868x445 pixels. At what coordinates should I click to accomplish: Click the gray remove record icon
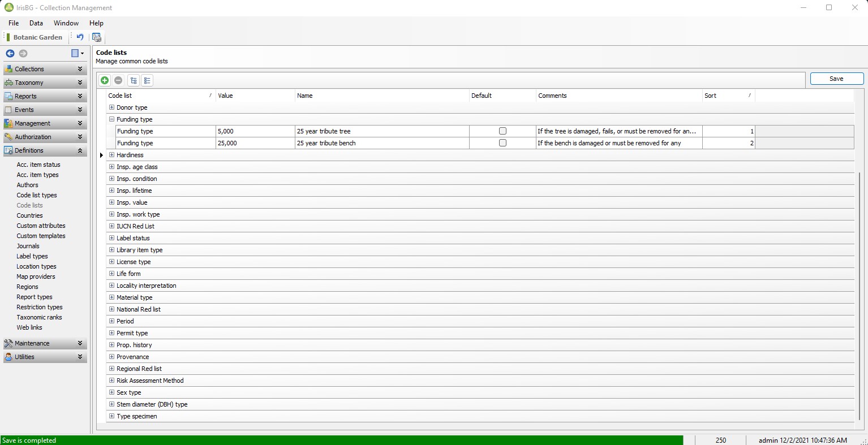(118, 80)
